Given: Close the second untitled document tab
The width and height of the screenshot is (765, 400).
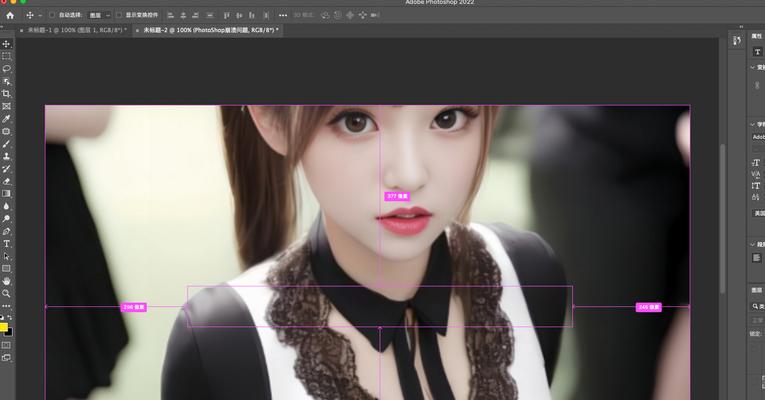Looking at the screenshot, I should tap(137, 30).
